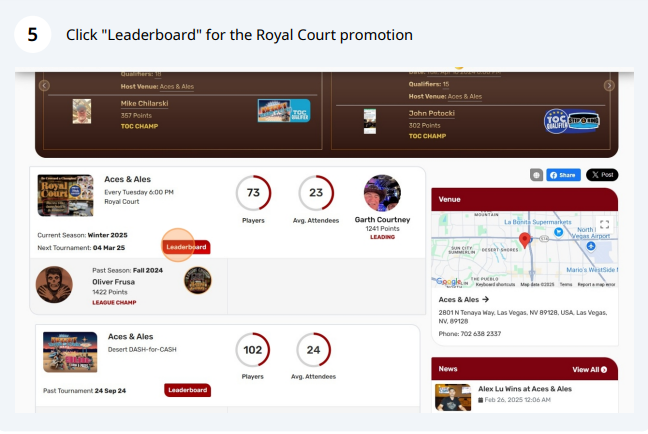
Task: Click Desert Dash TOC Qualifier badge
Action: 284,110
